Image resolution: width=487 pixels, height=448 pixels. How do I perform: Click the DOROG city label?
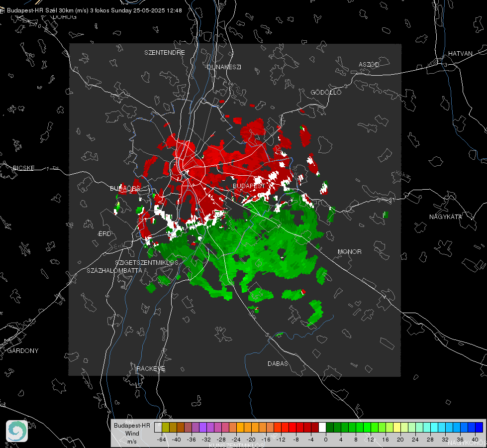point(65,17)
